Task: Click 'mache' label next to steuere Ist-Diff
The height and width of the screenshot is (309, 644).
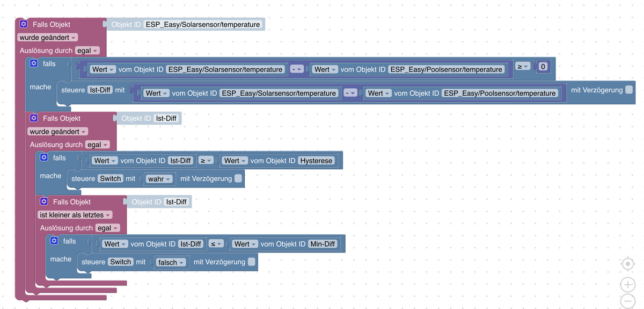Action: (40, 87)
